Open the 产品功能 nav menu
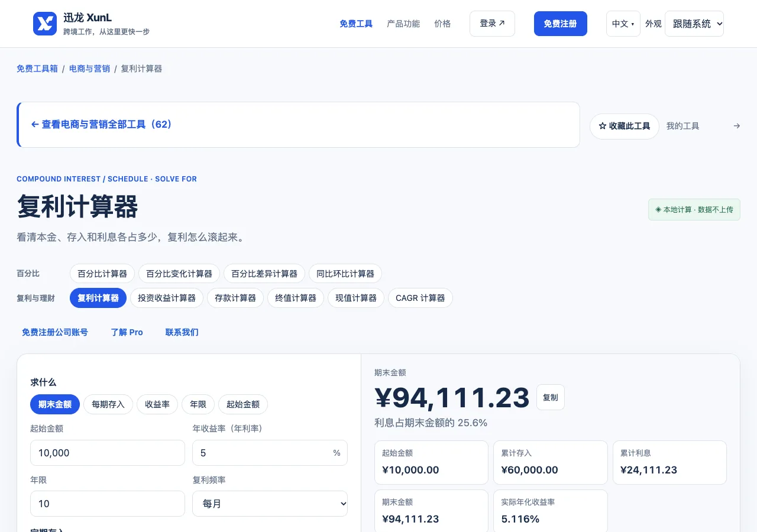757x532 pixels. tap(403, 24)
